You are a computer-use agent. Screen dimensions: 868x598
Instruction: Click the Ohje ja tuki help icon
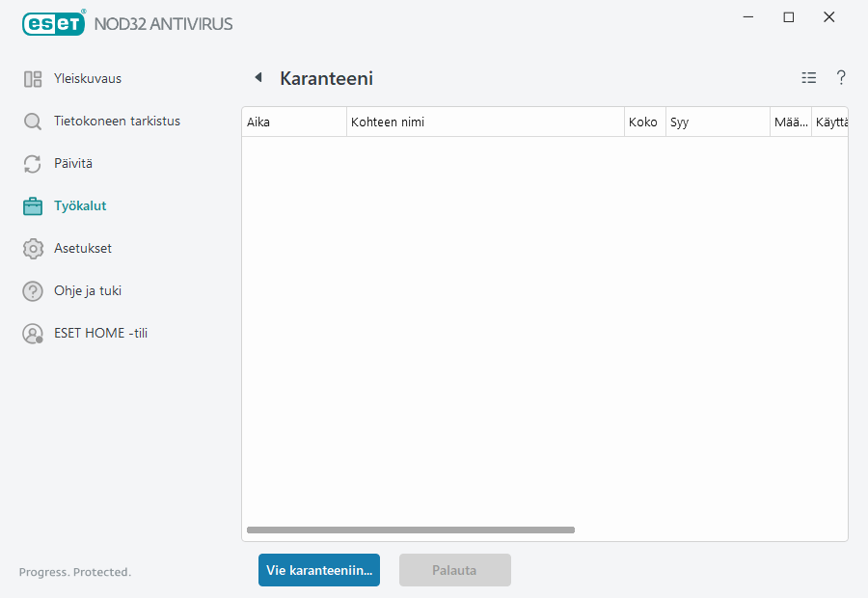coord(34,290)
